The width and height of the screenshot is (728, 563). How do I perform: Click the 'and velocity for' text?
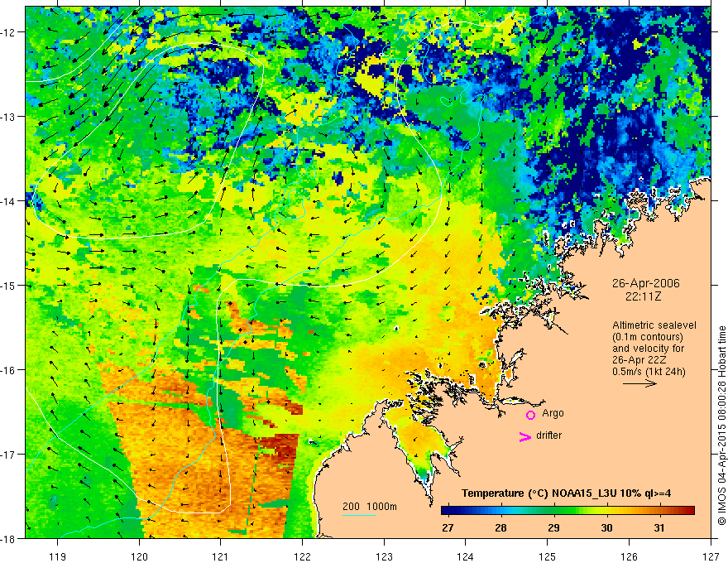[x=648, y=349]
